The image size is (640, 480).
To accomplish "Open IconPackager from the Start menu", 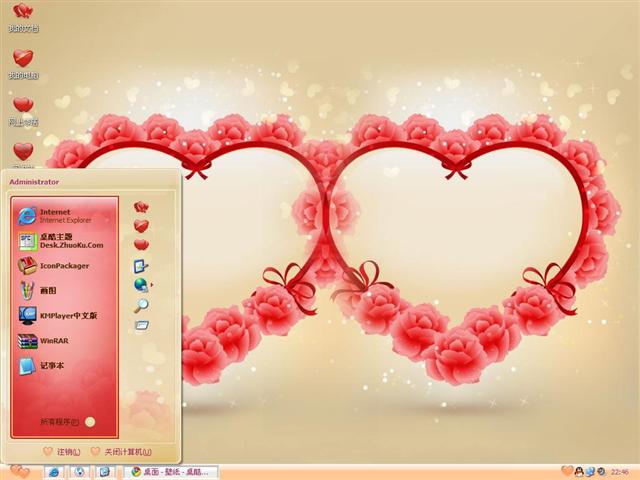I will [x=62, y=266].
